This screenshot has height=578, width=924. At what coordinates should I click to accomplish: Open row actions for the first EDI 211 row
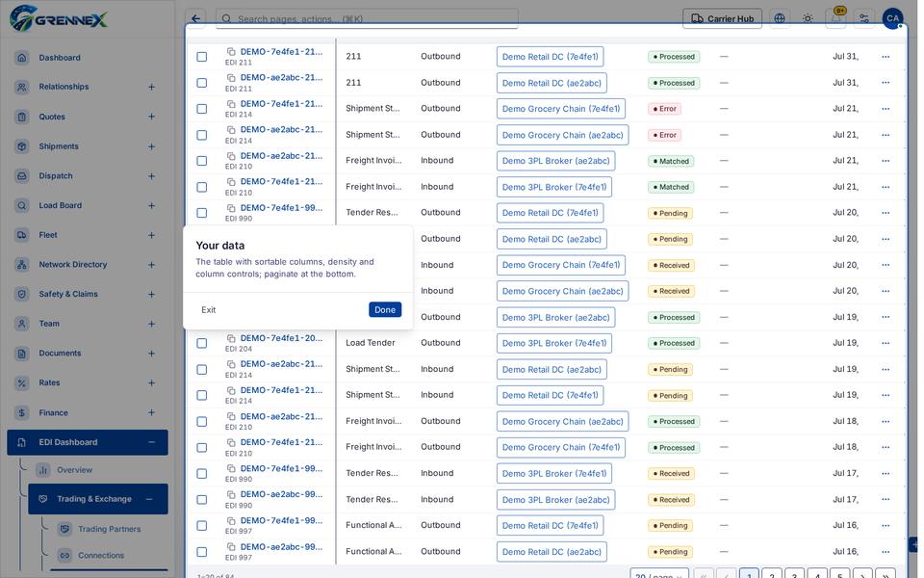(885, 57)
